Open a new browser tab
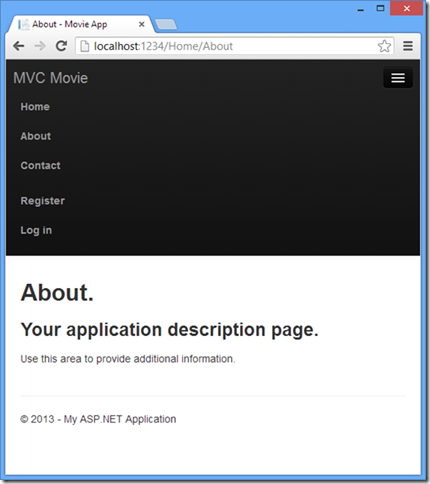Image resolution: width=430 pixels, height=484 pixels. (166, 24)
